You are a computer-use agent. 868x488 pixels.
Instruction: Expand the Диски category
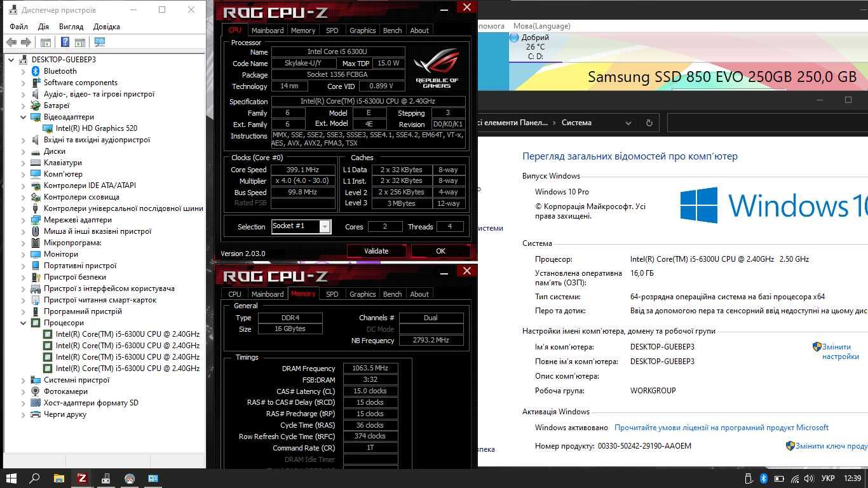24,151
